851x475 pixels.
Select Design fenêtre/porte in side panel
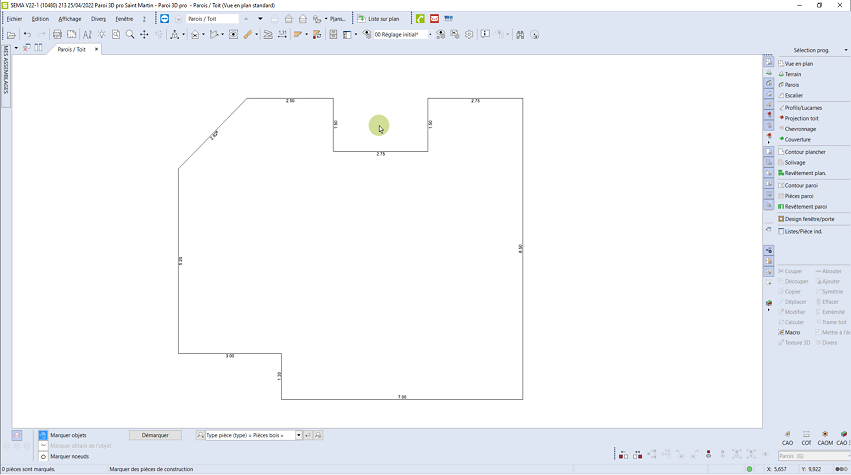click(x=808, y=218)
